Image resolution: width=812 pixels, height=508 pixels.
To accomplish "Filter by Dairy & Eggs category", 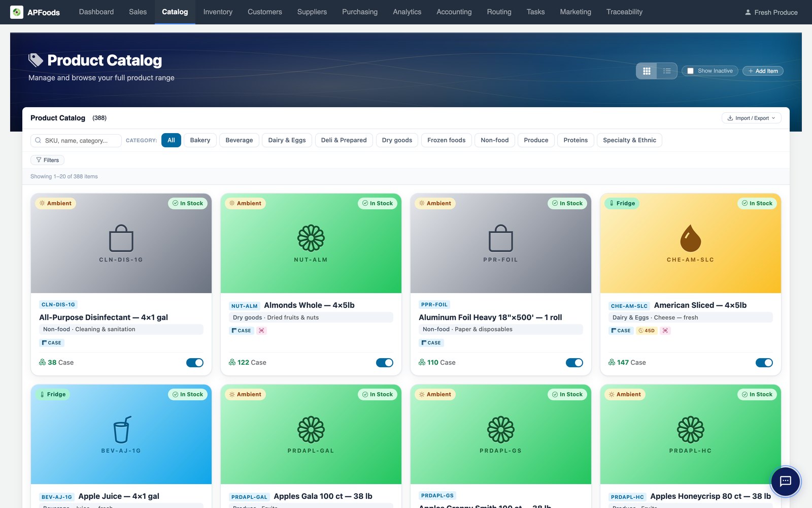I will coord(287,140).
